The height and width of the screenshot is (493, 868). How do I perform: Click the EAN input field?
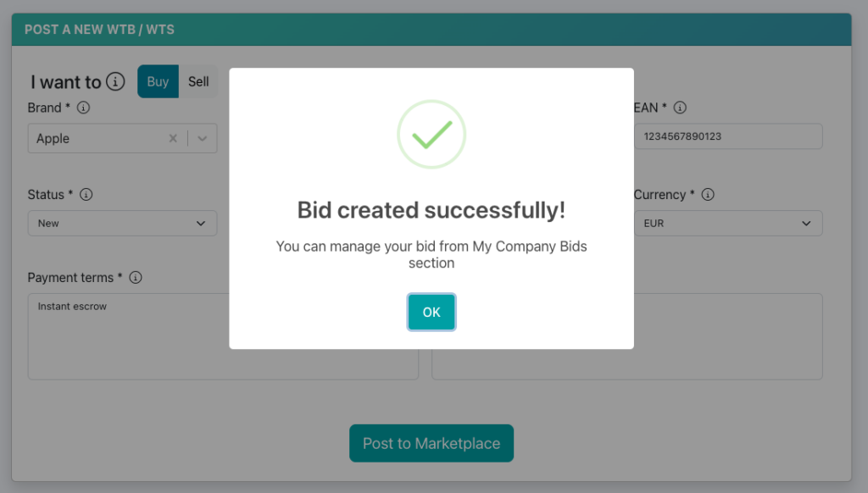pyautogui.click(x=728, y=136)
